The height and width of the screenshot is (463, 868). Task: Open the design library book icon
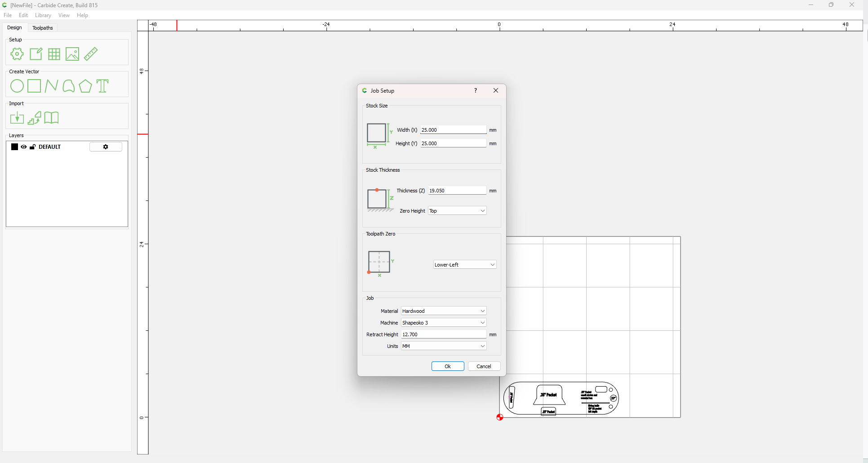(51, 118)
